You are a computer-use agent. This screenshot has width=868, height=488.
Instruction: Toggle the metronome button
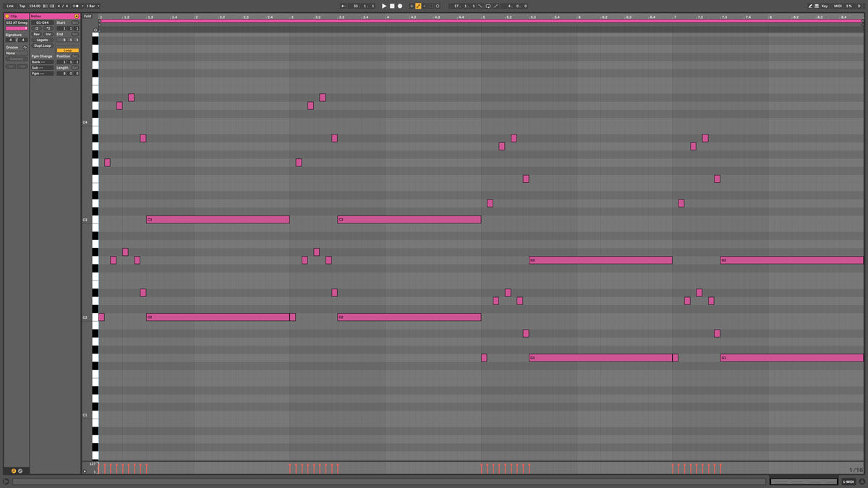75,6
